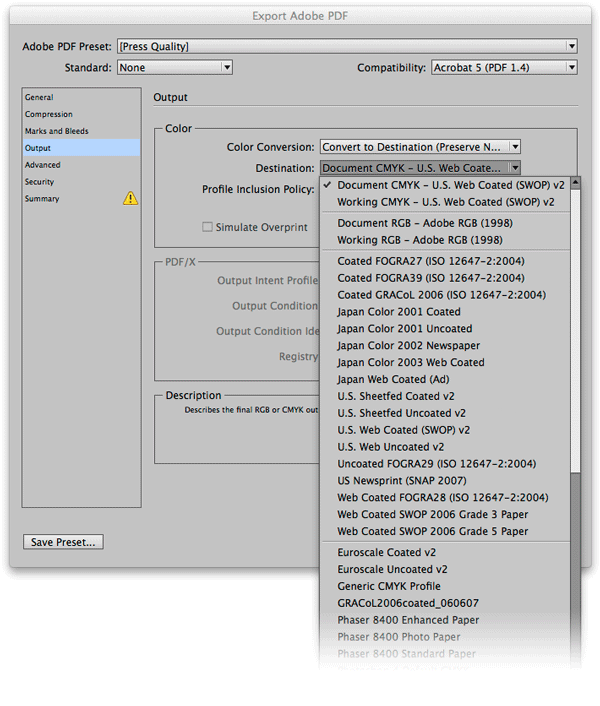The width and height of the screenshot is (600, 706).
Task: Click the Summary warning triangle icon
Action: (130, 198)
